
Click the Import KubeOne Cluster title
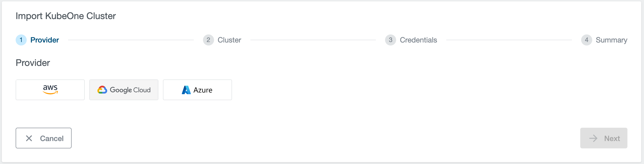click(66, 16)
